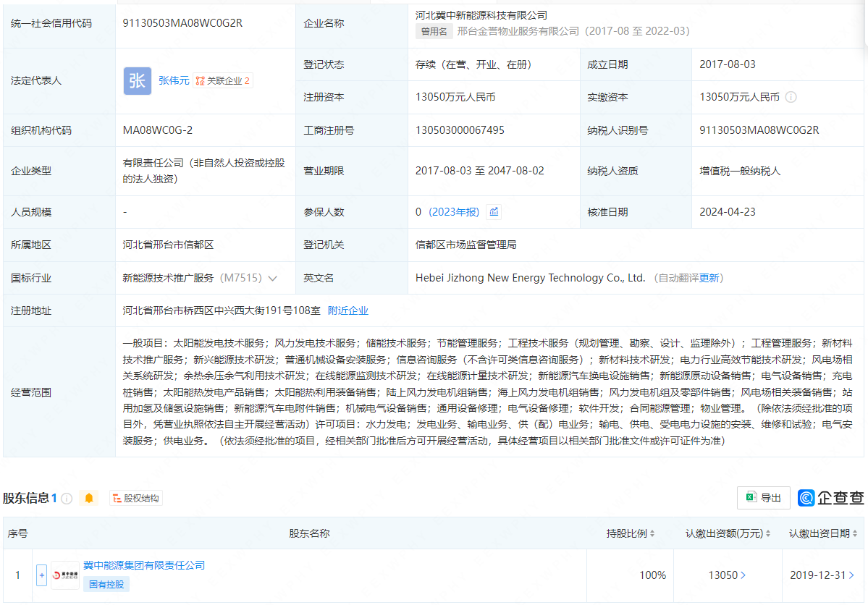Open the insured headcount trend chart icon
Viewport: 868px width, 605px height.
click(494, 212)
